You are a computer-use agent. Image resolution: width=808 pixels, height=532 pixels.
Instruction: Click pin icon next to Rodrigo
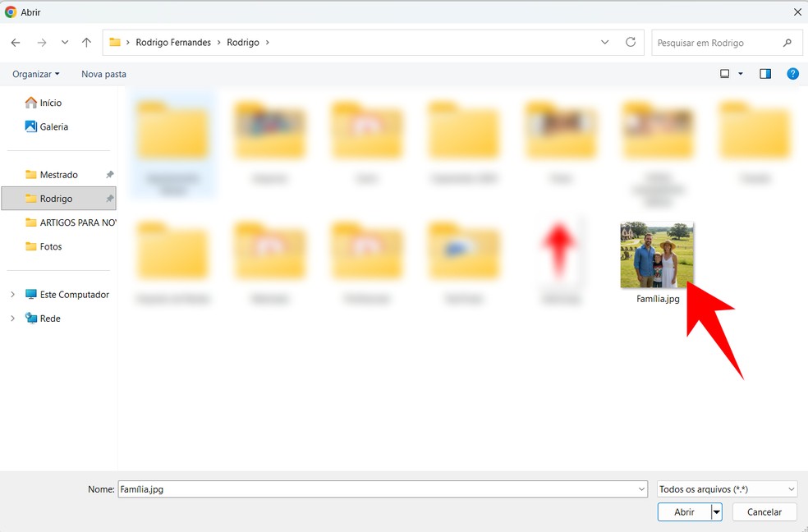(109, 199)
